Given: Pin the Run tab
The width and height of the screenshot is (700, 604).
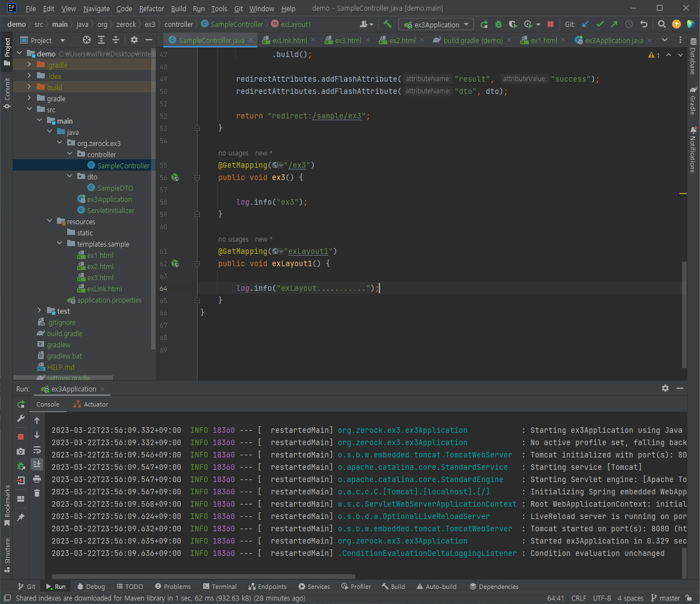Looking at the screenshot, I should pyautogui.click(x=21, y=517).
